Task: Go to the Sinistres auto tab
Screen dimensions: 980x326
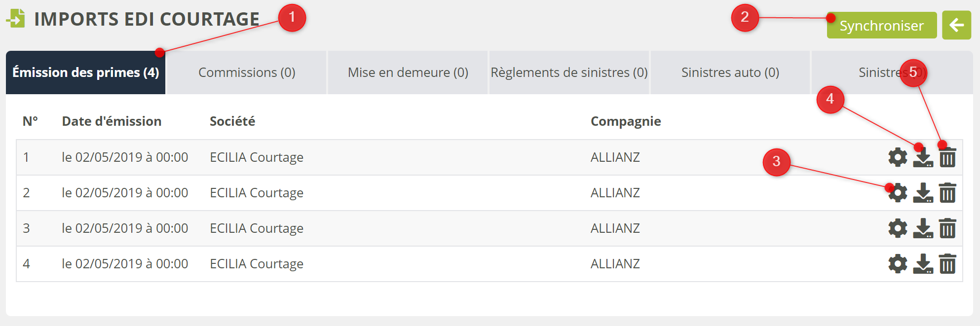Action: (x=730, y=72)
